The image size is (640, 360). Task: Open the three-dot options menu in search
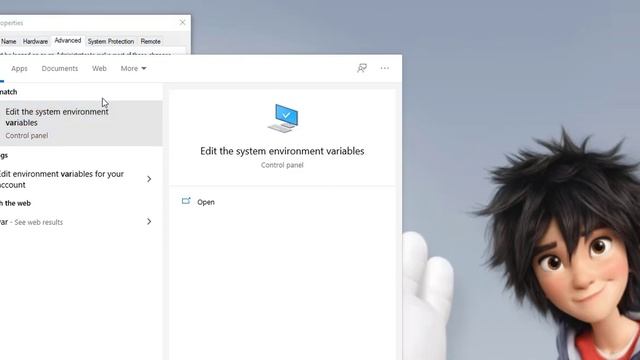[x=384, y=68]
